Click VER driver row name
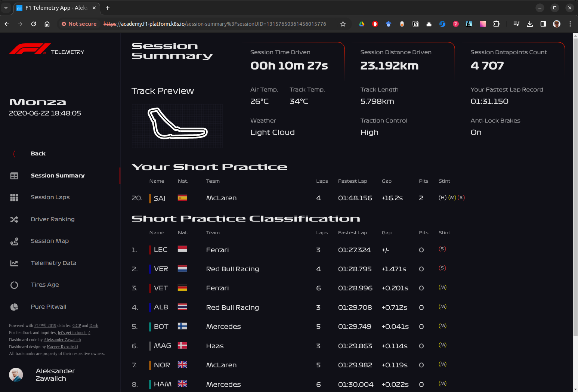 tap(161, 269)
